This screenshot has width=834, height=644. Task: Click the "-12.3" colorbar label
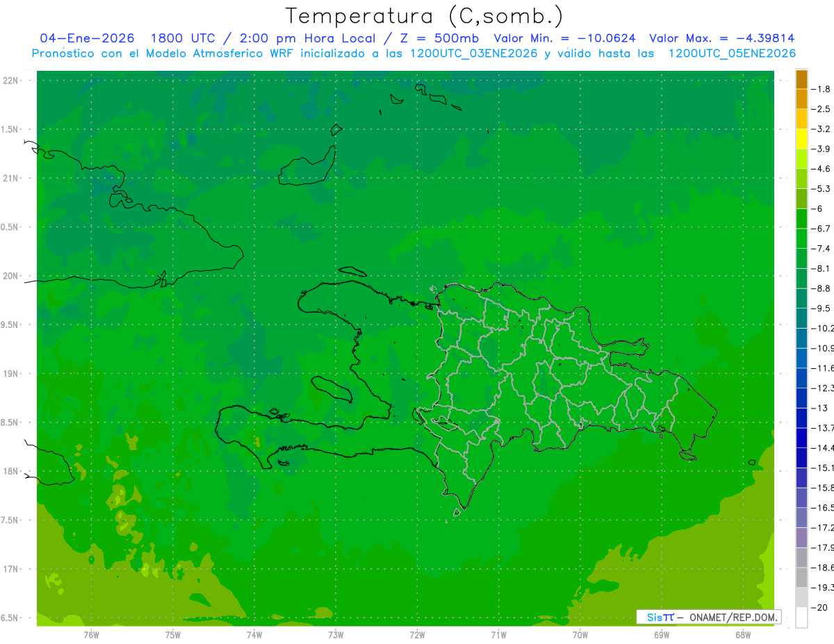tap(824, 388)
